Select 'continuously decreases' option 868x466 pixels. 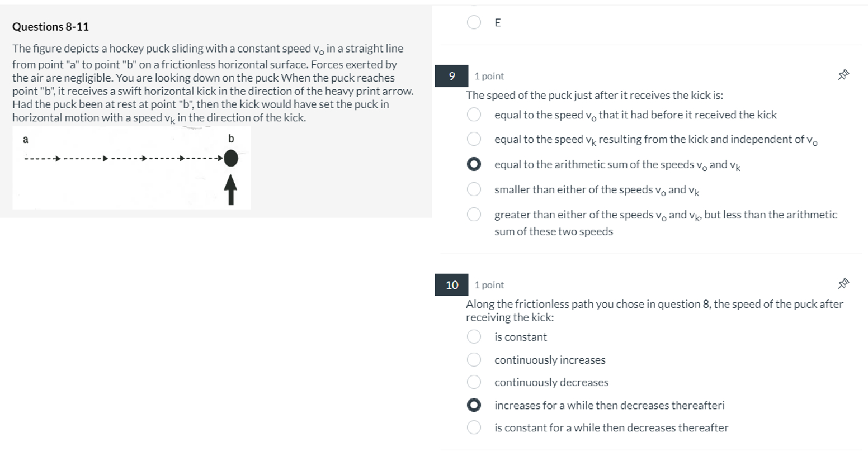pyautogui.click(x=474, y=382)
